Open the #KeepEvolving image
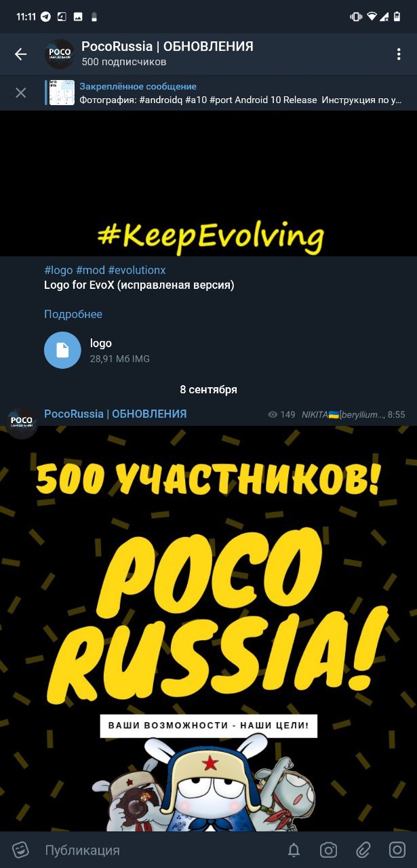417x868 pixels. click(208, 183)
